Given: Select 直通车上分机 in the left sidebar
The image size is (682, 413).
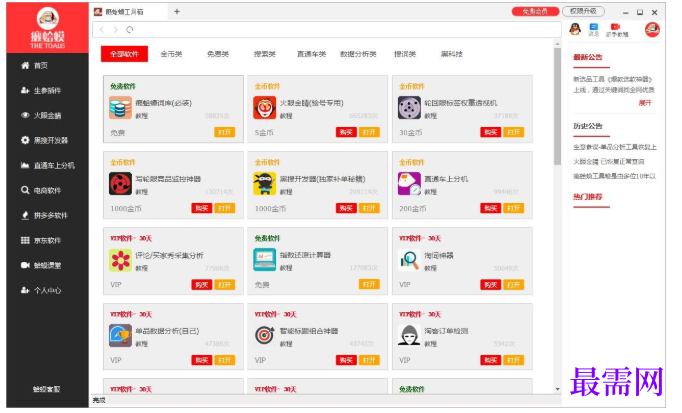Looking at the screenshot, I should (x=47, y=166).
